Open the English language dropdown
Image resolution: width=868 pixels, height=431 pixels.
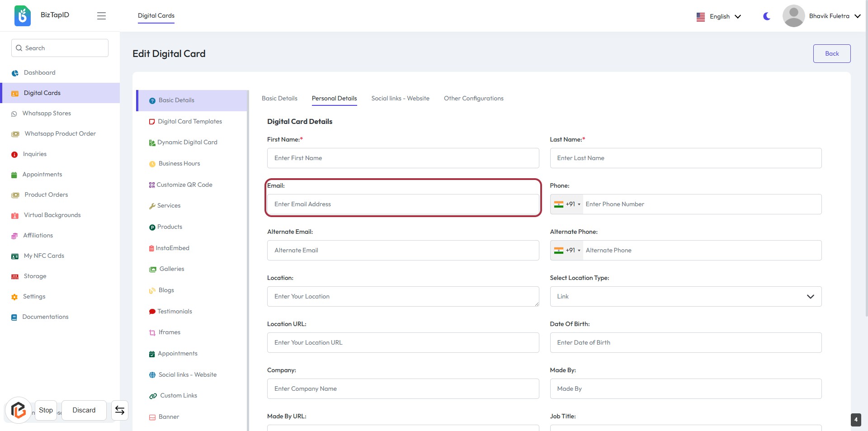pos(719,16)
